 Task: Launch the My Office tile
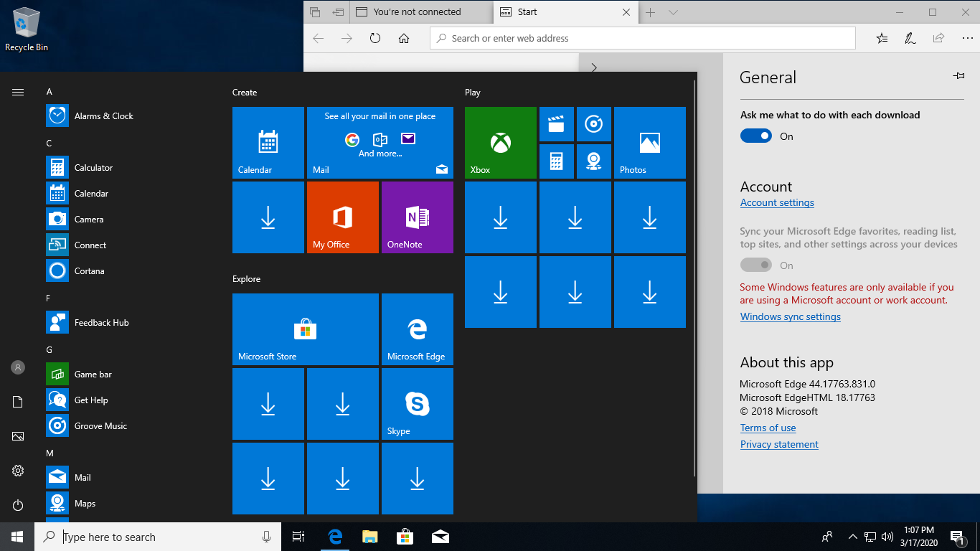pos(343,217)
